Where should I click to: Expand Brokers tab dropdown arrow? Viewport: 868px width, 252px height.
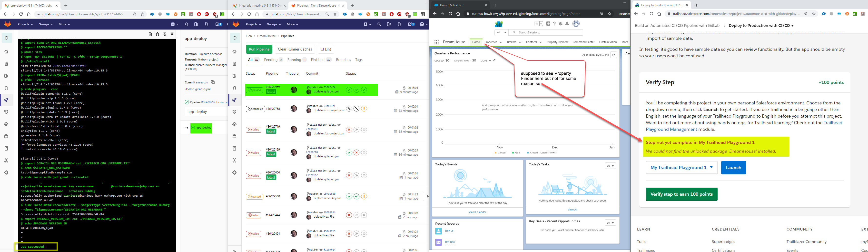point(520,42)
